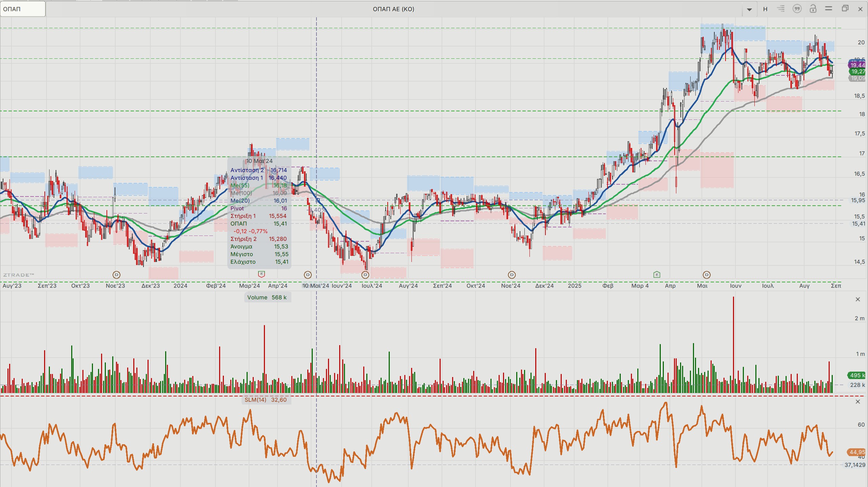868x487 pixels.
Task: Click the 15,95 axis price label
Action: (858, 200)
